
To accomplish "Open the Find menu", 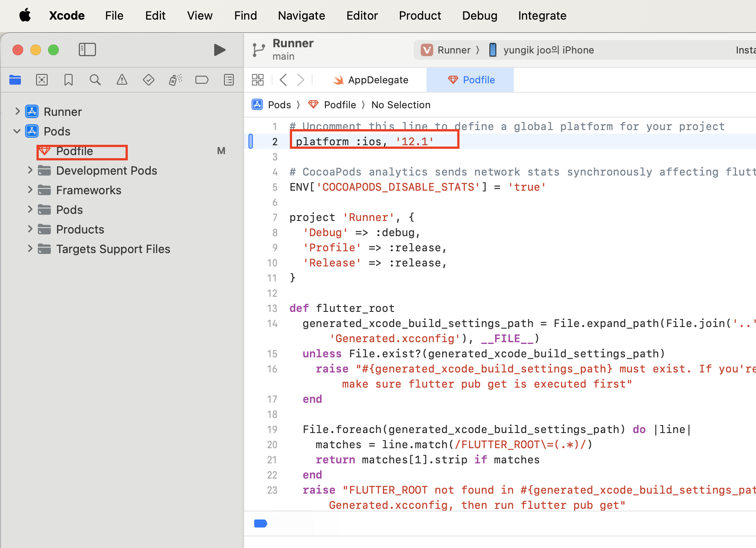I will [x=246, y=16].
